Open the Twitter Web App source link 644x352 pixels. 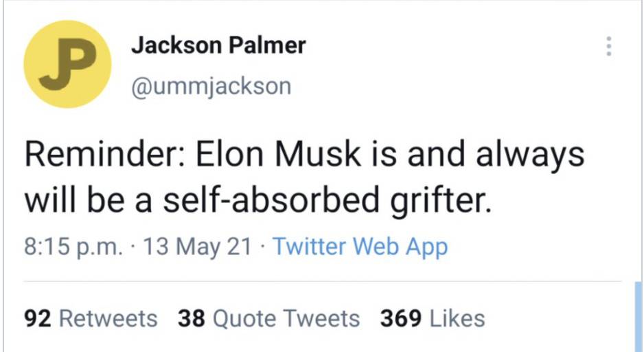pyautogui.click(x=360, y=246)
